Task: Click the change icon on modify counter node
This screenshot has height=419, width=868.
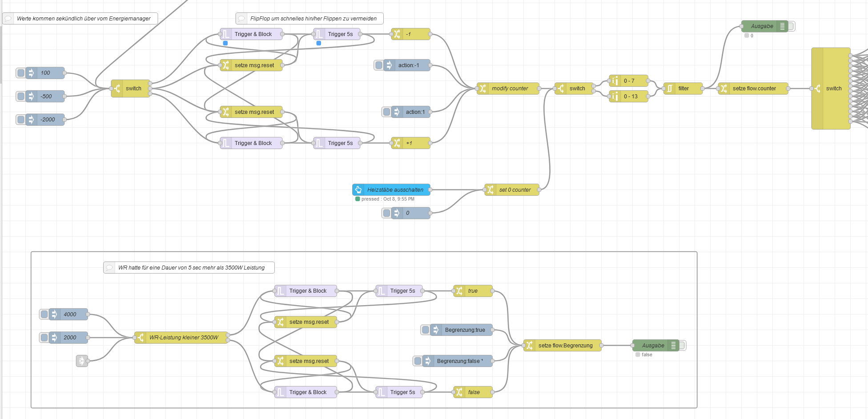Action: coord(483,89)
